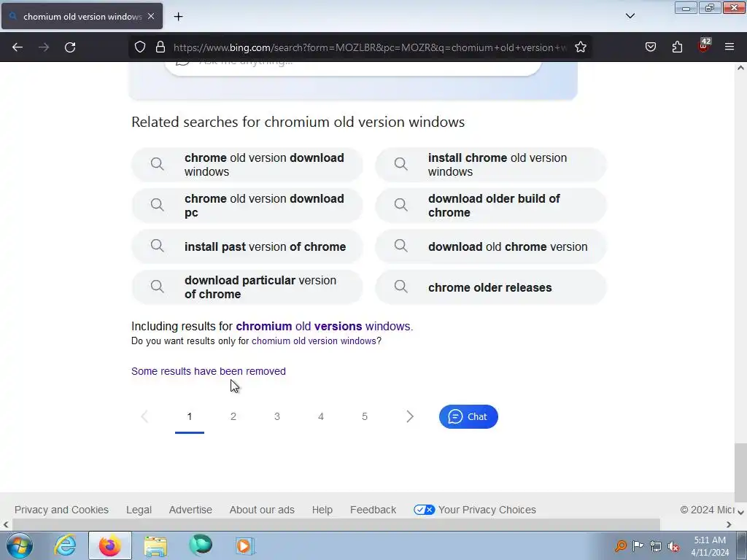This screenshot has height=560, width=747.
Task: Go back using the browser back arrow
Action: [18, 47]
